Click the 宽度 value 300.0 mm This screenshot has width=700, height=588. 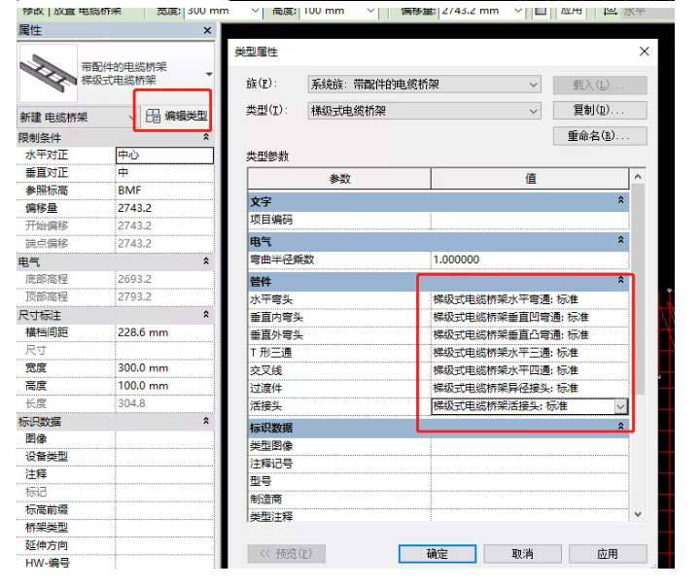(x=164, y=368)
